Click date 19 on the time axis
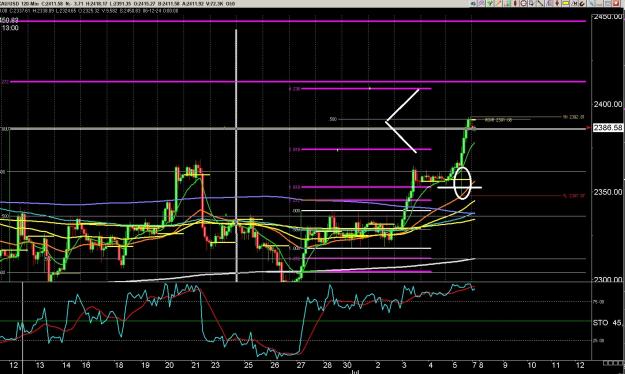625x374 pixels. pyautogui.click(x=145, y=365)
